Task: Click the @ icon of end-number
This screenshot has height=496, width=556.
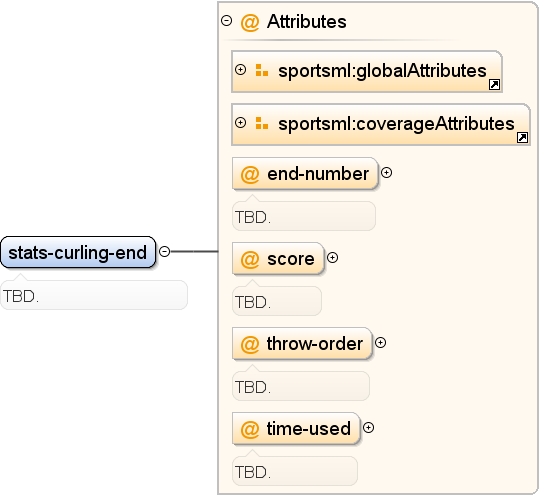Action: 250,174
